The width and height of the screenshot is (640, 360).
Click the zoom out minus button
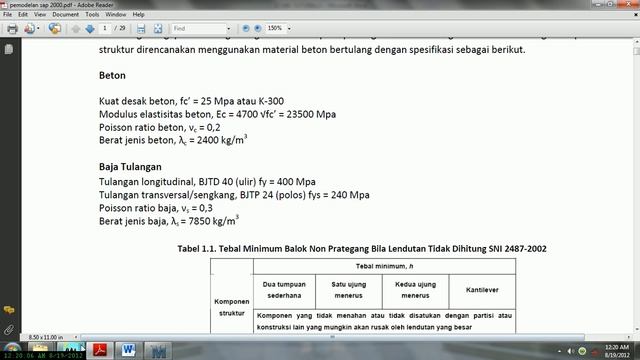click(x=246, y=28)
